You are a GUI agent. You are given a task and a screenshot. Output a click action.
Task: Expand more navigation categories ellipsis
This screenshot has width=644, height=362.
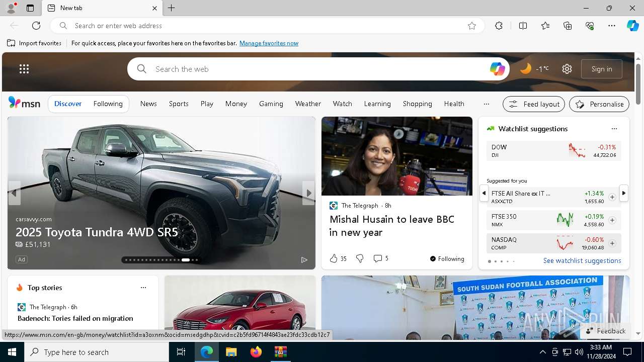pyautogui.click(x=486, y=104)
